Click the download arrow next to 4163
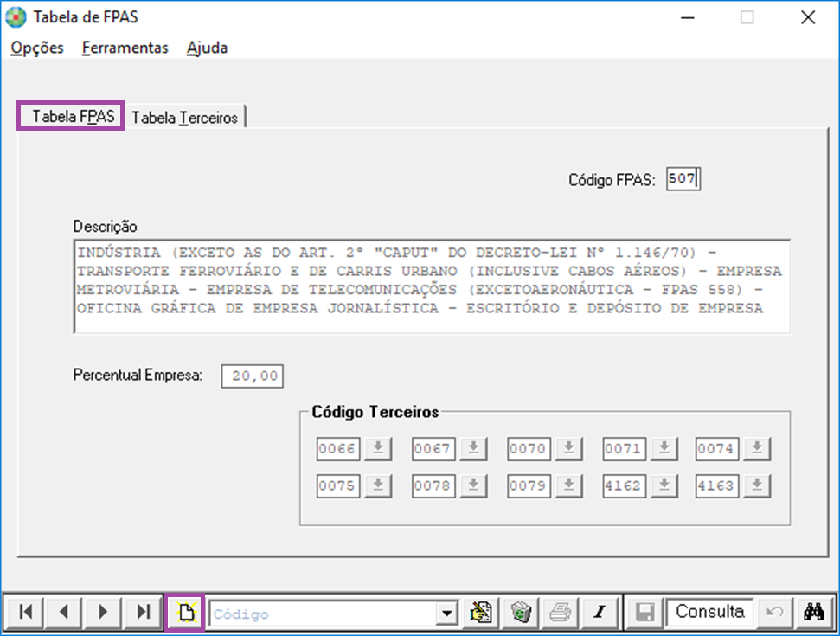840x636 pixels. click(x=757, y=486)
